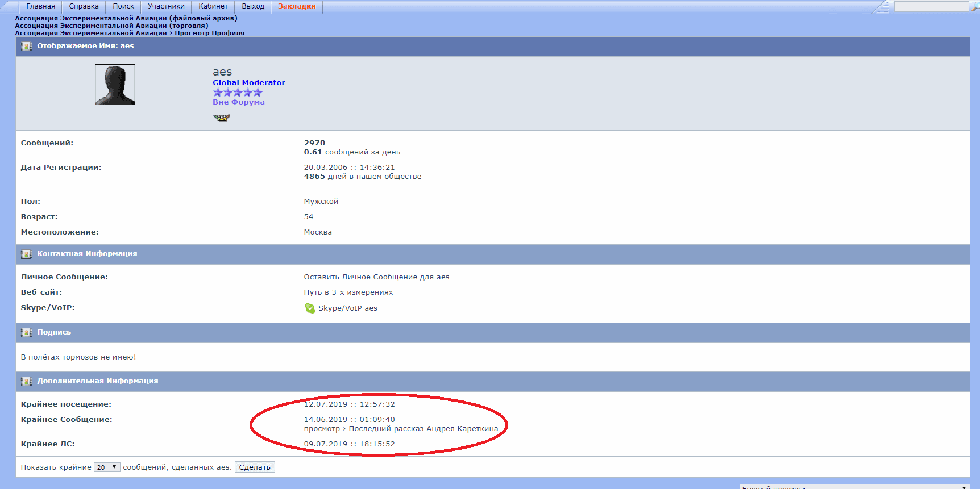Click the Skype green phone icon
Image resolution: width=980 pixels, height=489 pixels.
pyautogui.click(x=310, y=308)
